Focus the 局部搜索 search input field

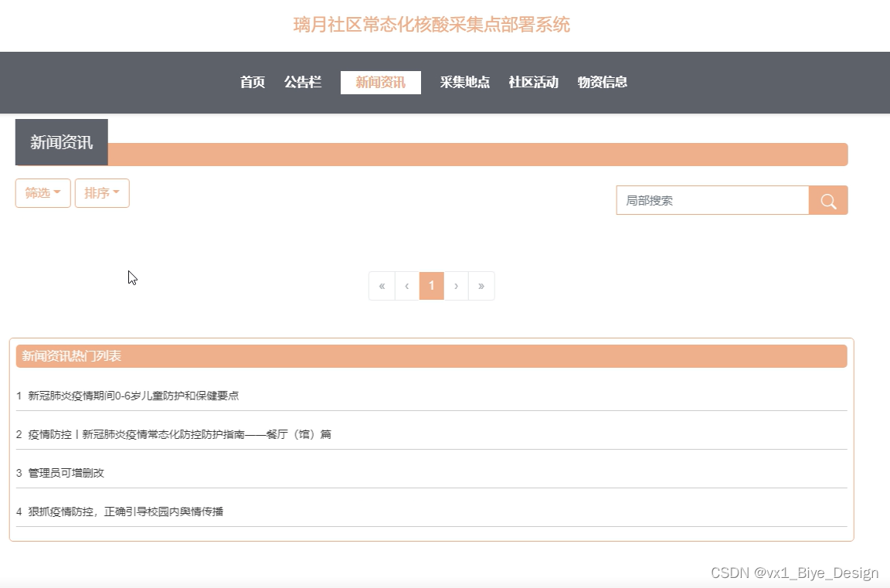click(713, 200)
